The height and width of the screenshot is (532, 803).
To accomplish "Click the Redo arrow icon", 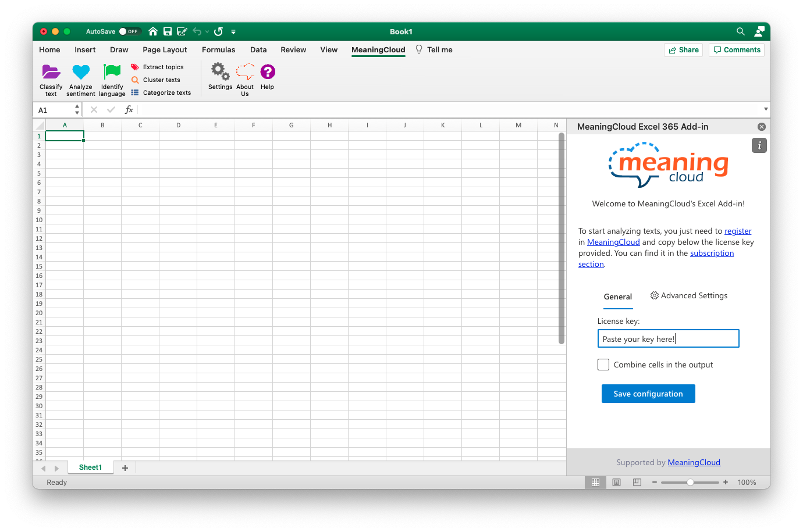I will [x=218, y=31].
